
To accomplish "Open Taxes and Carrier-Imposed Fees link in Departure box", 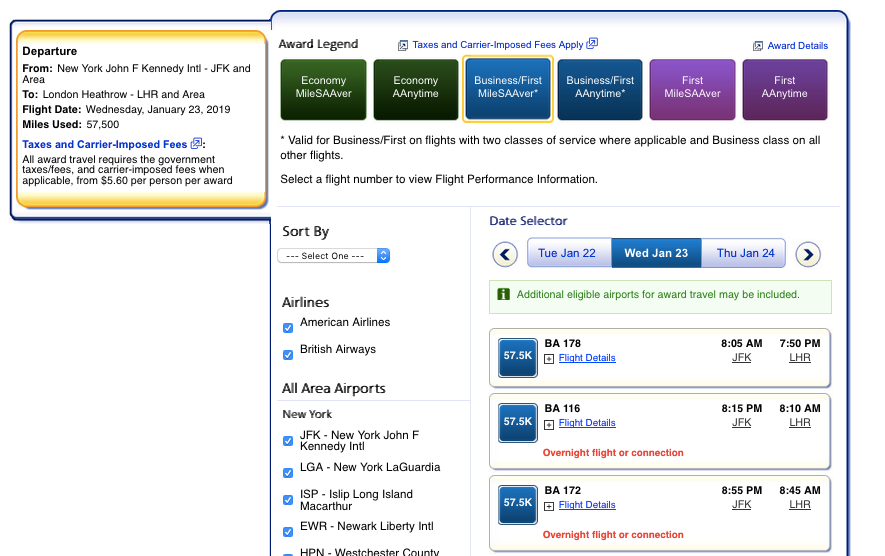I will coord(104,144).
